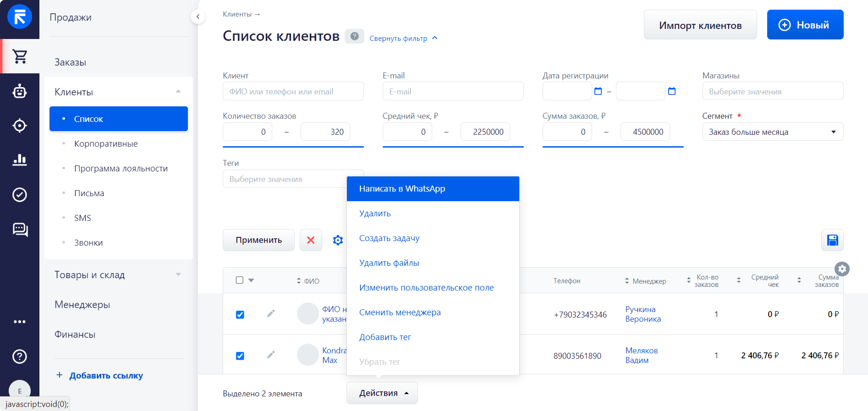Adjust the Сумма заказов range slider
Image resolution: width=868 pixels, height=411 pixels.
click(x=613, y=147)
